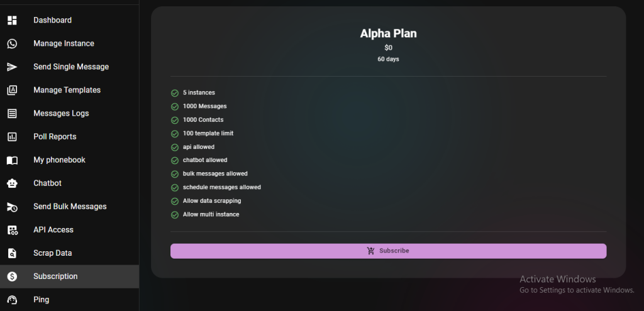The width and height of the screenshot is (644, 311).
Task: Click the Messages Logs list icon
Action: [x=13, y=113]
